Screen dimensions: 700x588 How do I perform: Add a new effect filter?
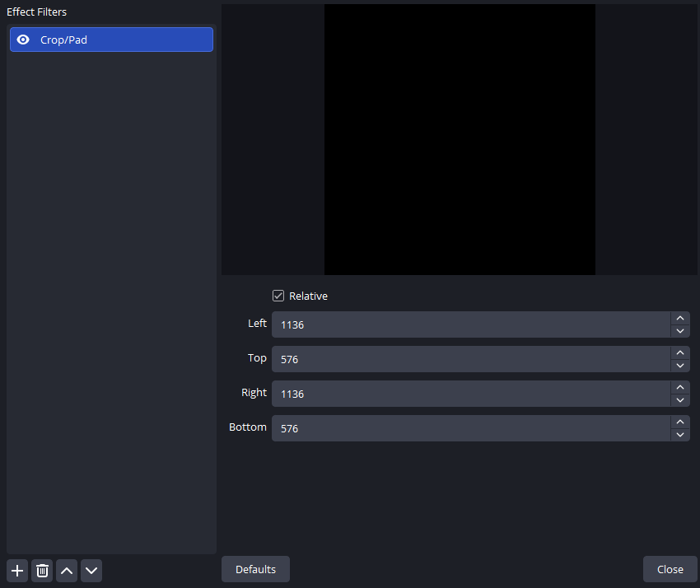click(x=17, y=571)
